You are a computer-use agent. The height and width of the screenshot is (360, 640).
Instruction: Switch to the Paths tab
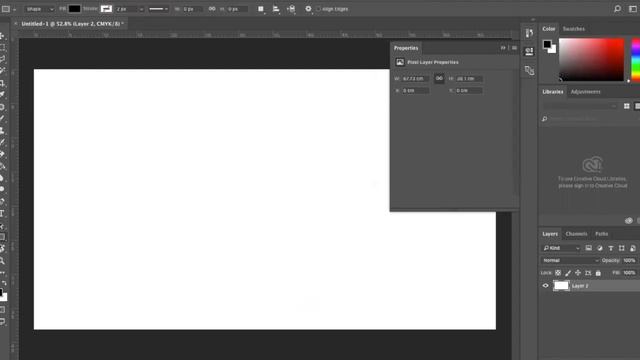tap(602, 234)
